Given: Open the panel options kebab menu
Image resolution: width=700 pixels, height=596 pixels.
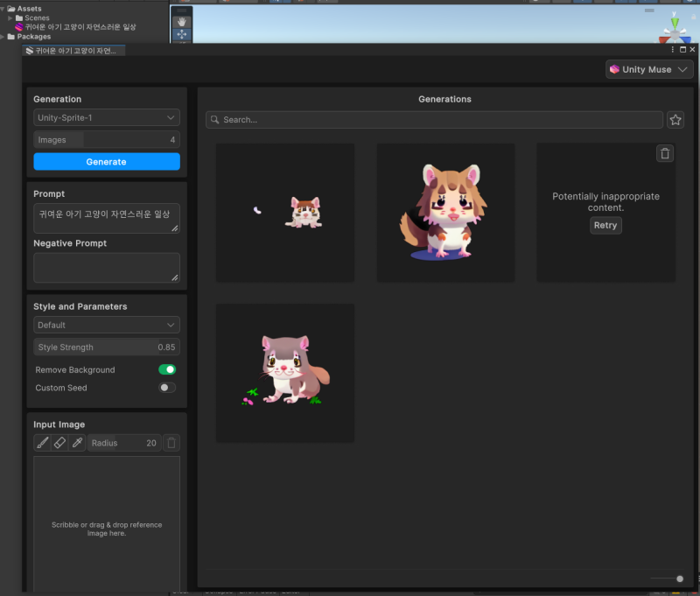Looking at the screenshot, I should coord(672,50).
